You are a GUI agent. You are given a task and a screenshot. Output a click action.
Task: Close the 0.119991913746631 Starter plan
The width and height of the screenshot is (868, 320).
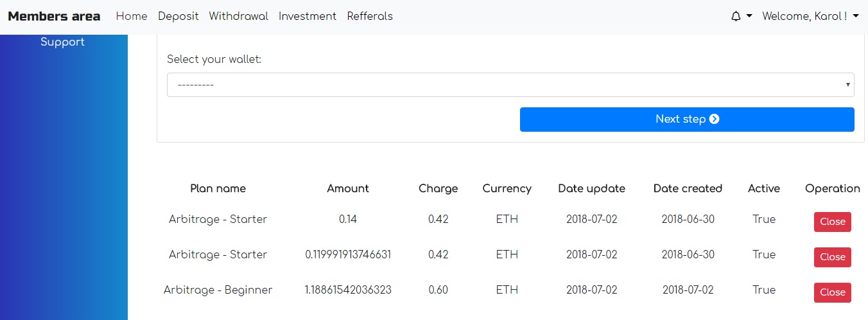[x=833, y=257]
